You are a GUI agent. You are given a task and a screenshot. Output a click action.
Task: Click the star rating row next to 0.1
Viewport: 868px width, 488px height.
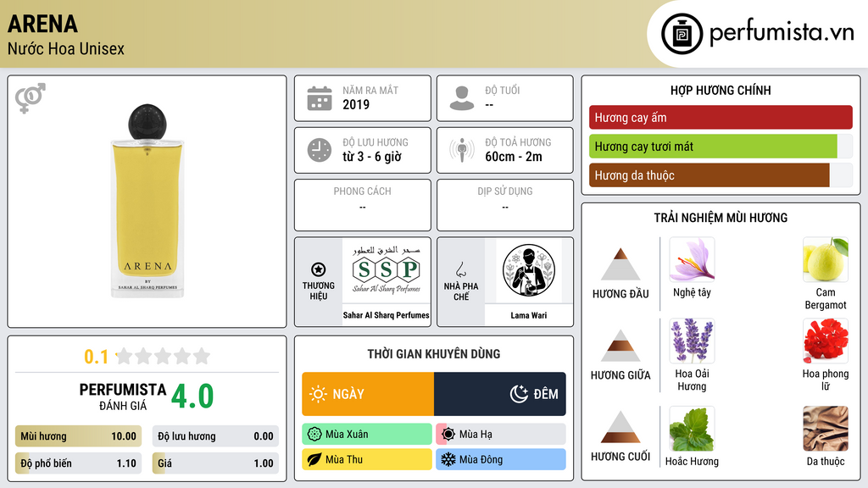coord(164,356)
